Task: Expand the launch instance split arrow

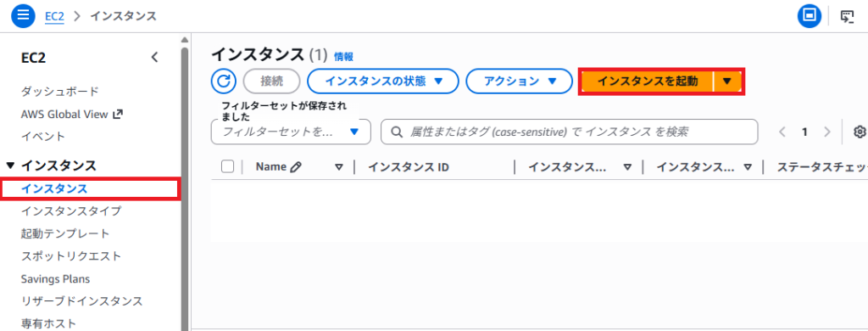Action: [x=727, y=81]
